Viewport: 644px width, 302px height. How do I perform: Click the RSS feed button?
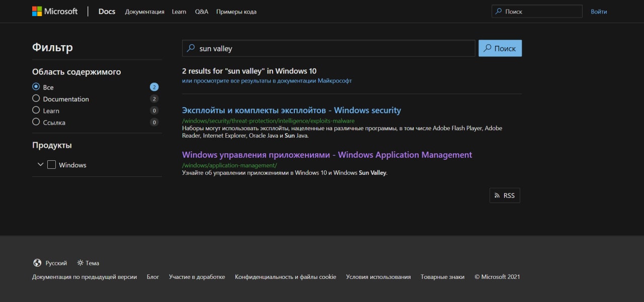(505, 195)
